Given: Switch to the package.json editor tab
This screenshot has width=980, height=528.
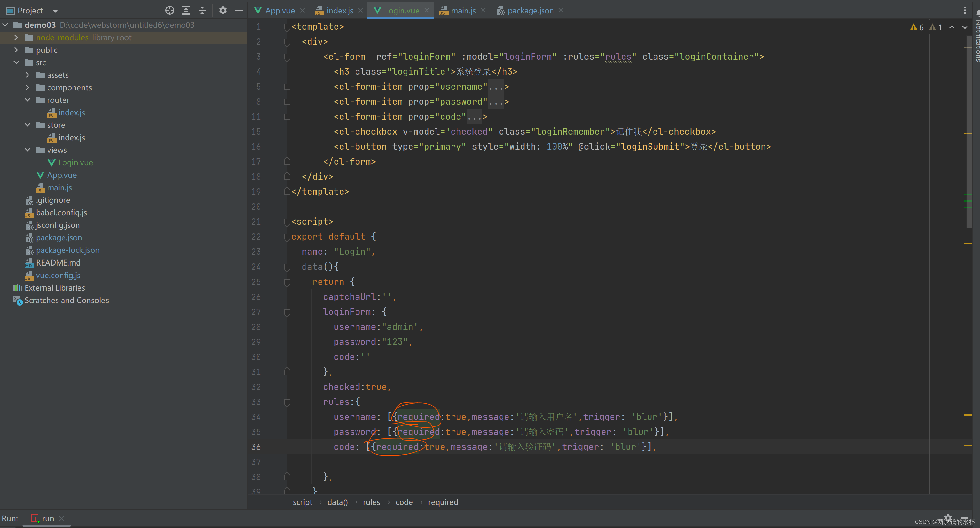Looking at the screenshot, I should click(530, 11).
